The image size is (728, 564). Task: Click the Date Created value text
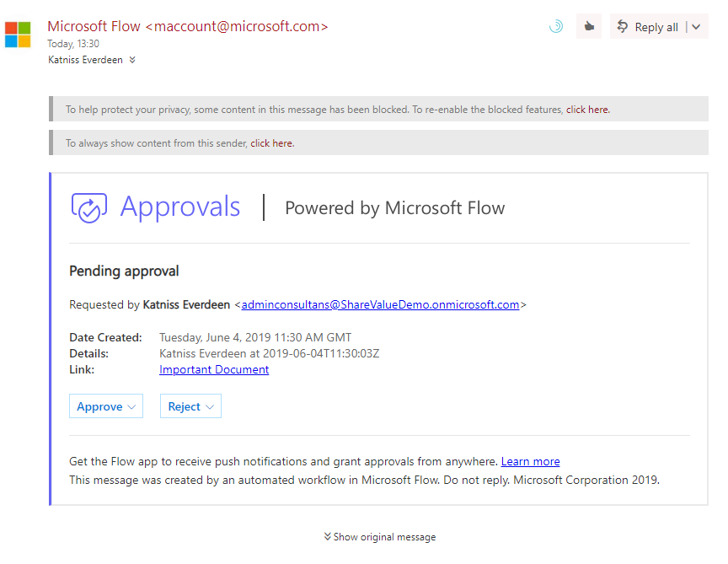255,337
